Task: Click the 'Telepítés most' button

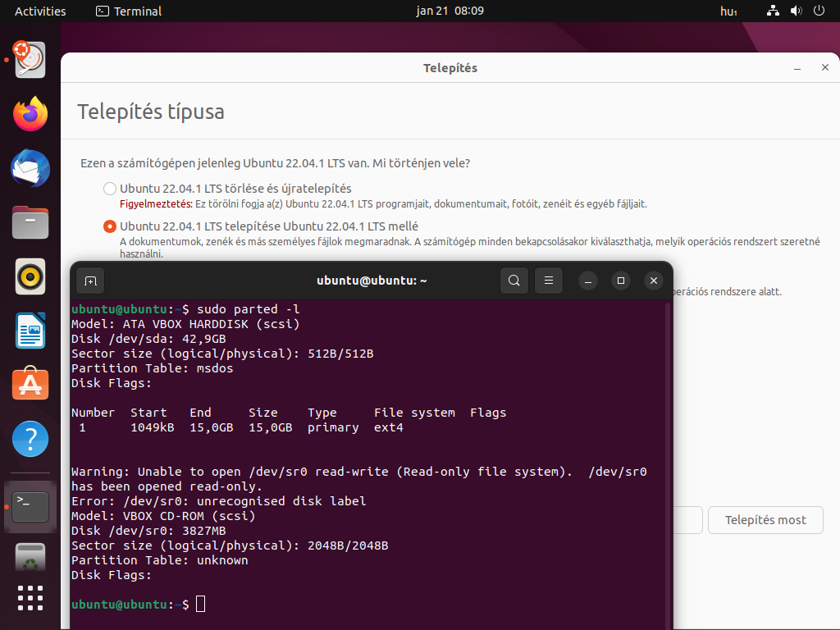Action: [x=765, y=520]
